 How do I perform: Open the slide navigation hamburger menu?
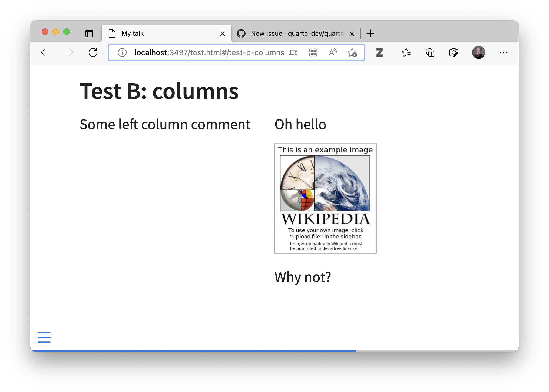pos(44,337)
